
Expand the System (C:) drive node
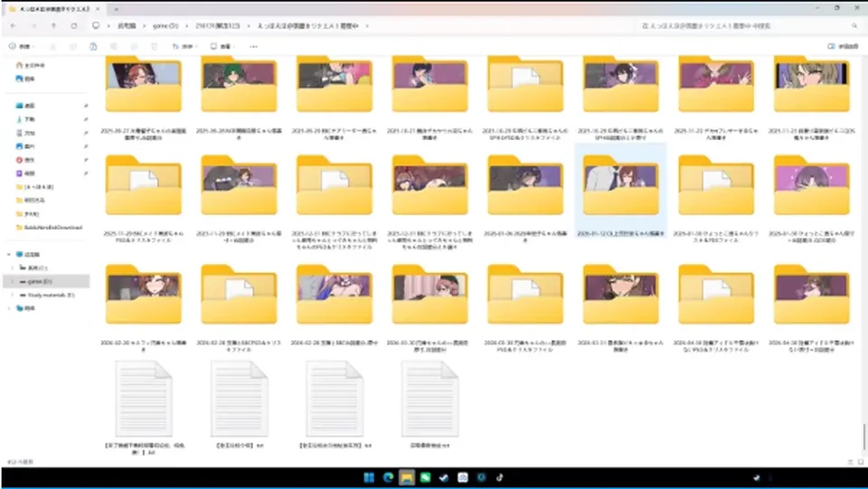[x=13, y=268]
